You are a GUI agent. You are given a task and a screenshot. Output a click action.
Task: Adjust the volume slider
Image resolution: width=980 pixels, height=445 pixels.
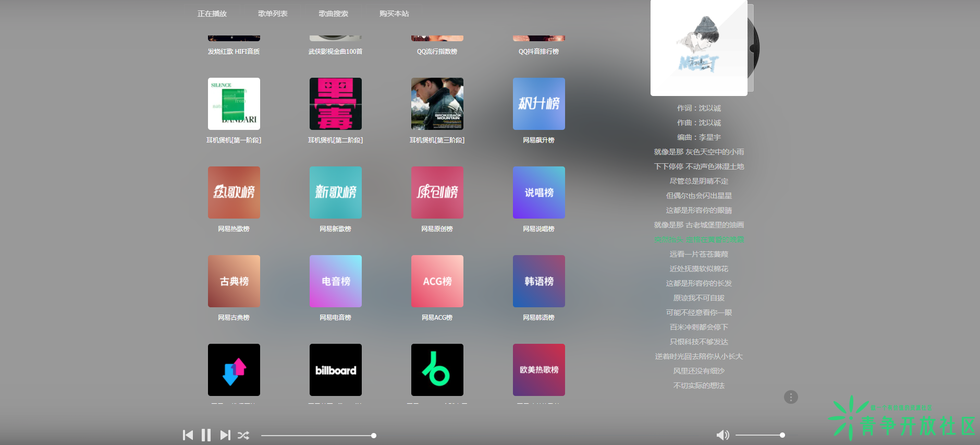[x=760, y=435]
